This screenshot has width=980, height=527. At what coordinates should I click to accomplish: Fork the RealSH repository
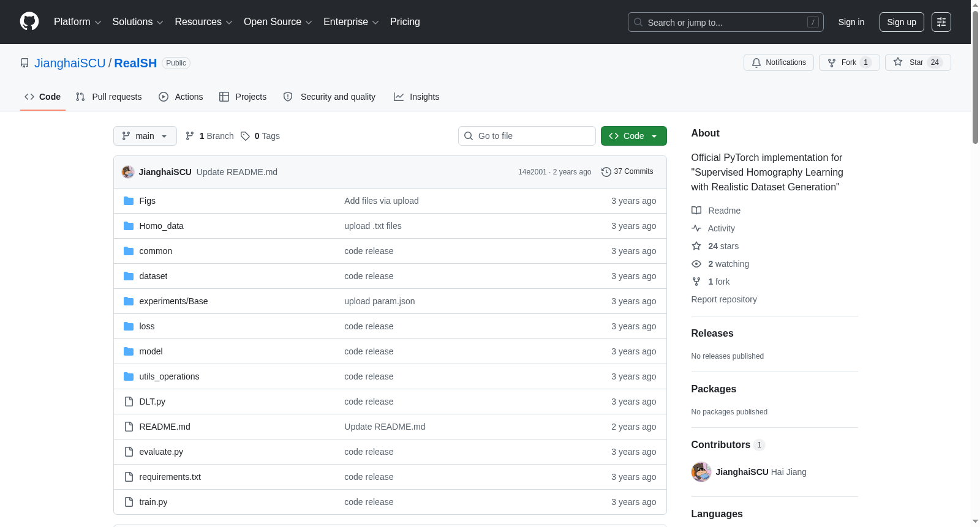(x=849, y=62)
